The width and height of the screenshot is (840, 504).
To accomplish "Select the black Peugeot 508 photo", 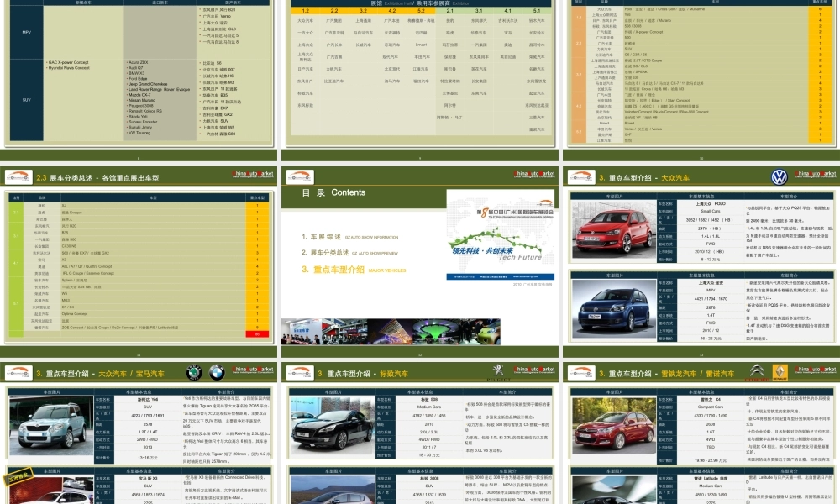I will (x=332, y=427).
